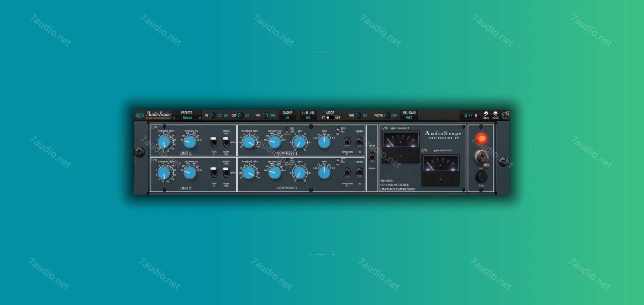
Task: Open the Default preset dropdown
Action: [x=187, y=118]
